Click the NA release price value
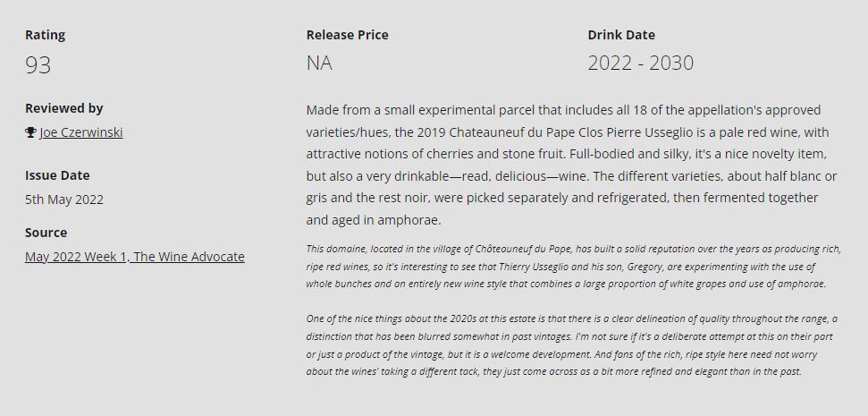Screen dimensions: 868x416 click(x=319, y=64)
